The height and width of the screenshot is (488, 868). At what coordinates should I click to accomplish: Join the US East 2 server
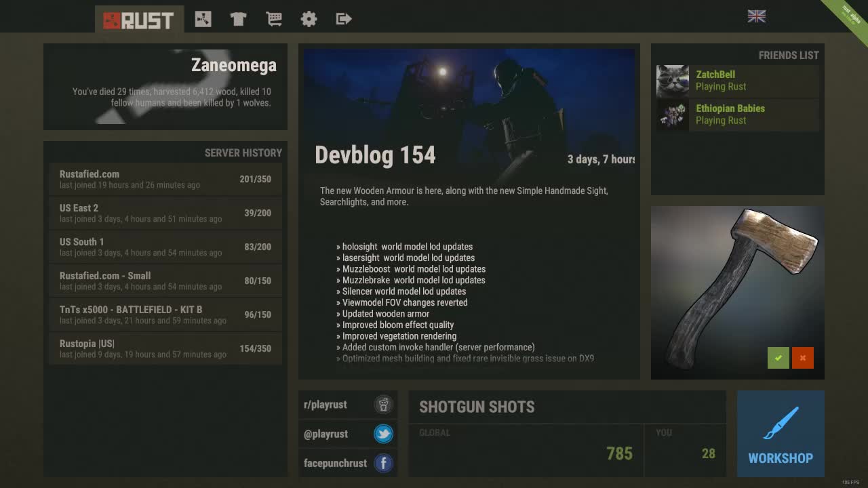[165, 213]
